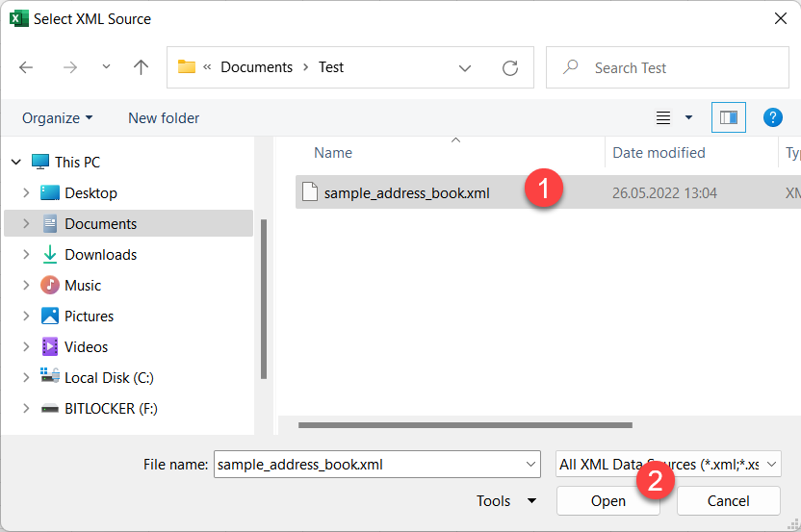Screen dimensions: 801x532
Task: Create a folder with New folder
Action: pyautogui.click(x=164, y=117)
